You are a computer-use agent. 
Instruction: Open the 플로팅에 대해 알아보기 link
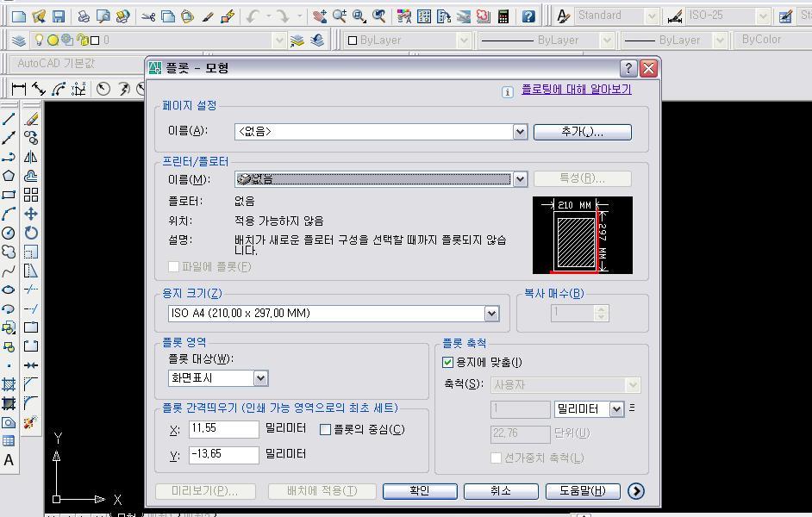[576, 89]
